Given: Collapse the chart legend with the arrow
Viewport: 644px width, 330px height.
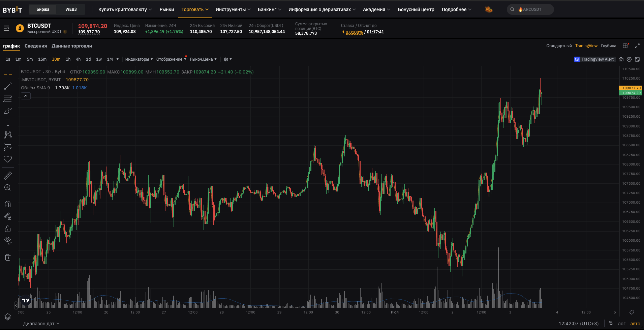Looking at the screenshot, I should (x=26, y=96).
